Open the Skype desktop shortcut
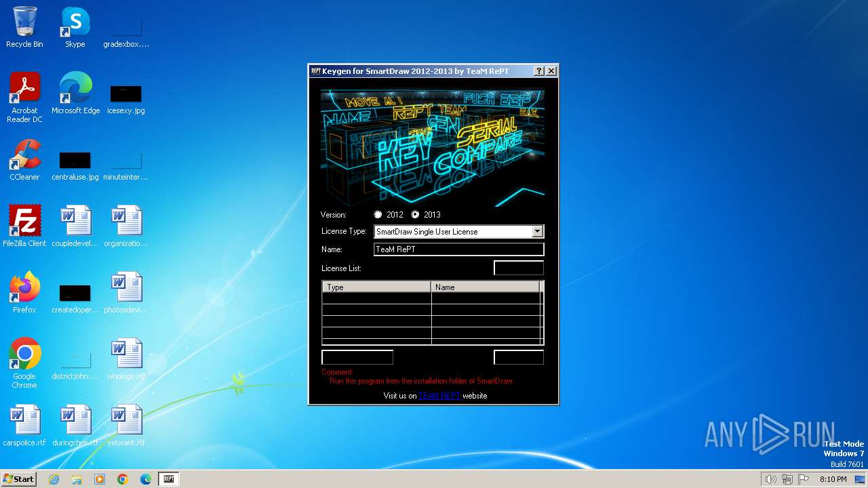Viewport: 868px width, 488px height. [75, 27]
